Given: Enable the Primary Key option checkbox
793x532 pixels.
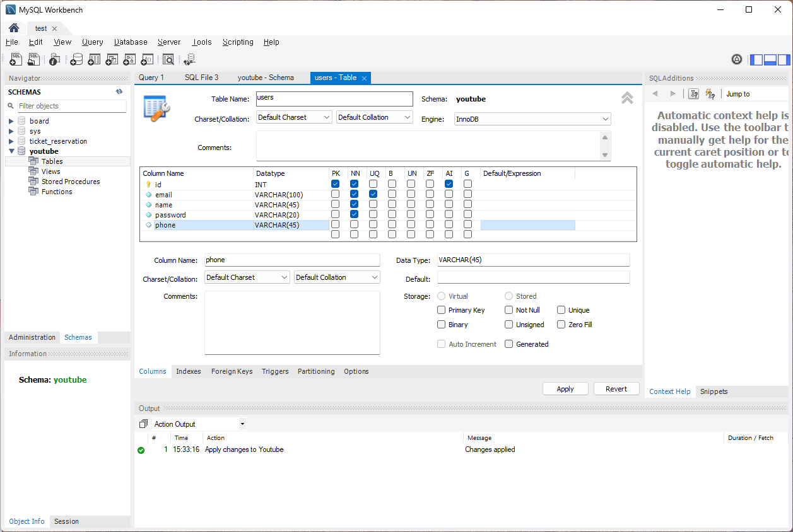Looking at the screenshot, I should pyautogui.click(x=442, y=310).
